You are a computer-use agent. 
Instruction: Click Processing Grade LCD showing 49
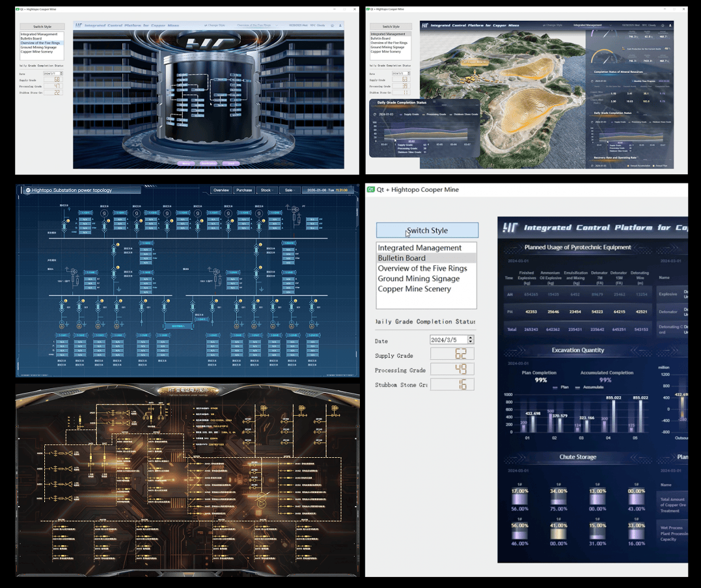(x=452, y=369)
